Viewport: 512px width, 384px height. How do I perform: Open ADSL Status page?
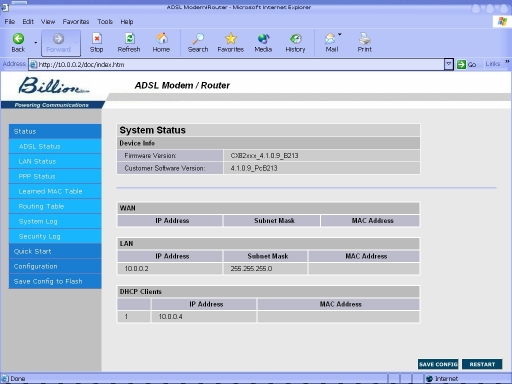click(x=55, y=146)
